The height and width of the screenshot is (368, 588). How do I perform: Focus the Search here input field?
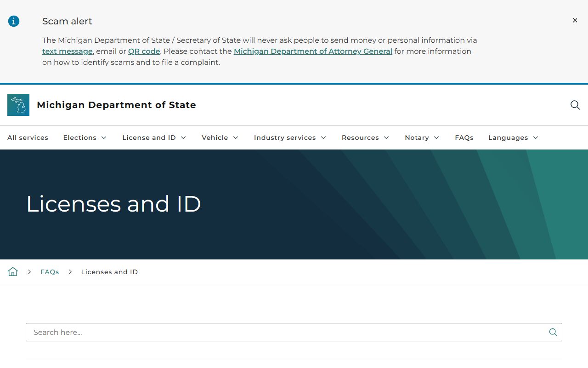294,332
